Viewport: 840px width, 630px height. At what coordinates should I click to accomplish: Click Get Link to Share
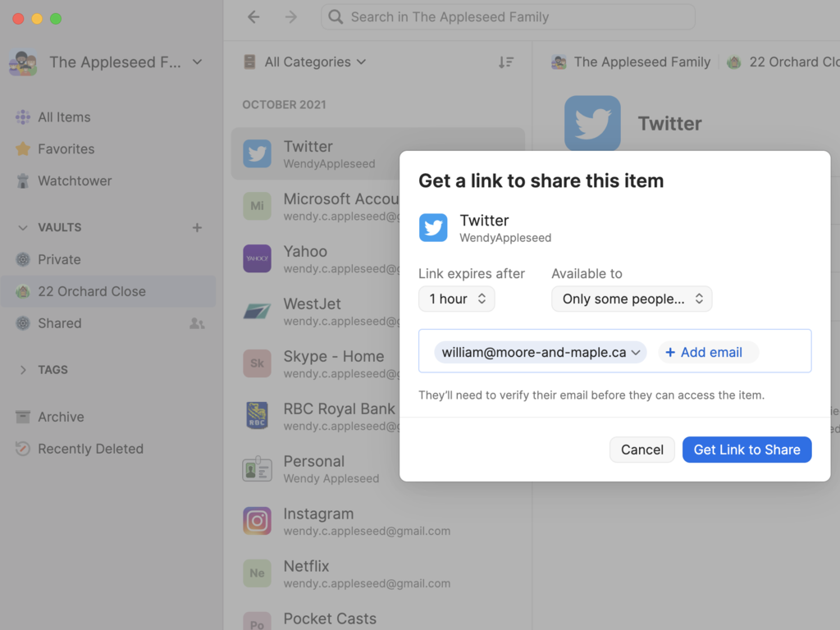point(746,450)
